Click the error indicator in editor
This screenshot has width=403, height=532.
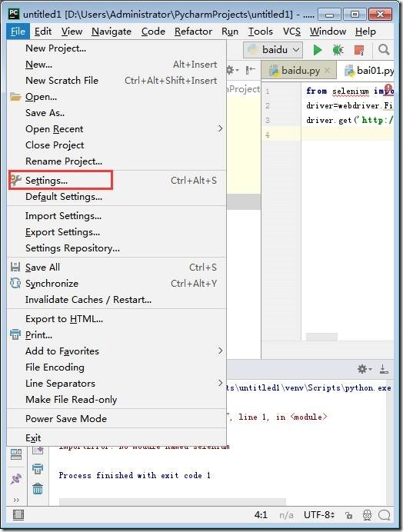click(388, 88)
